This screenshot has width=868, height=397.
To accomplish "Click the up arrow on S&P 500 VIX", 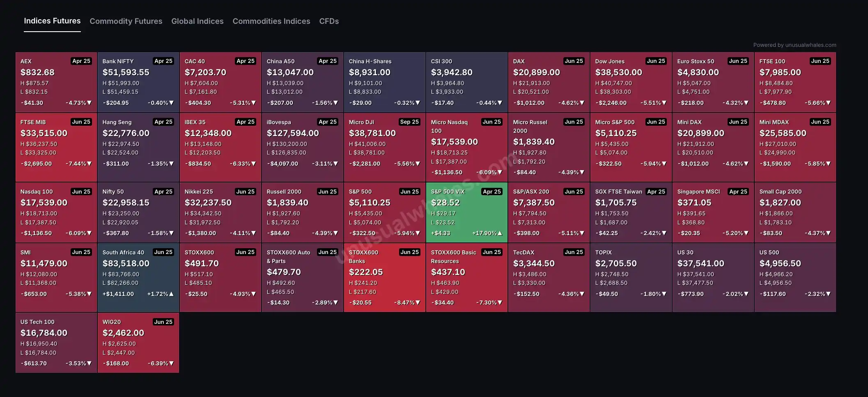I will tap(500, 233).
